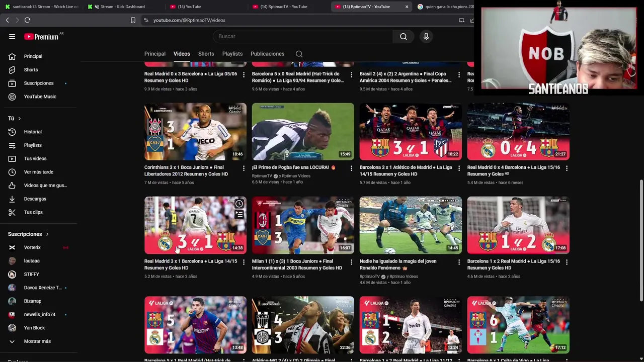Add Real Madrid 3 x 1 video to watch later
644x362 pixels.
point(239,204)
